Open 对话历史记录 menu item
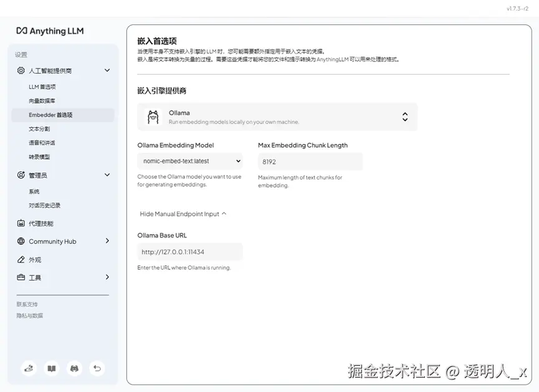Screen dimensions: 539x392 coord(44,205)
